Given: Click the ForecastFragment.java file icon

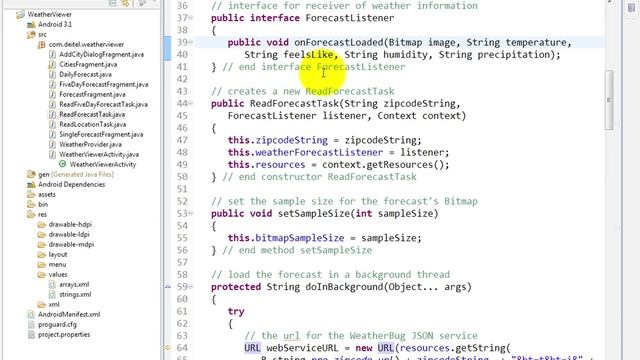Looking at the screenshot, I should [52, 94].
